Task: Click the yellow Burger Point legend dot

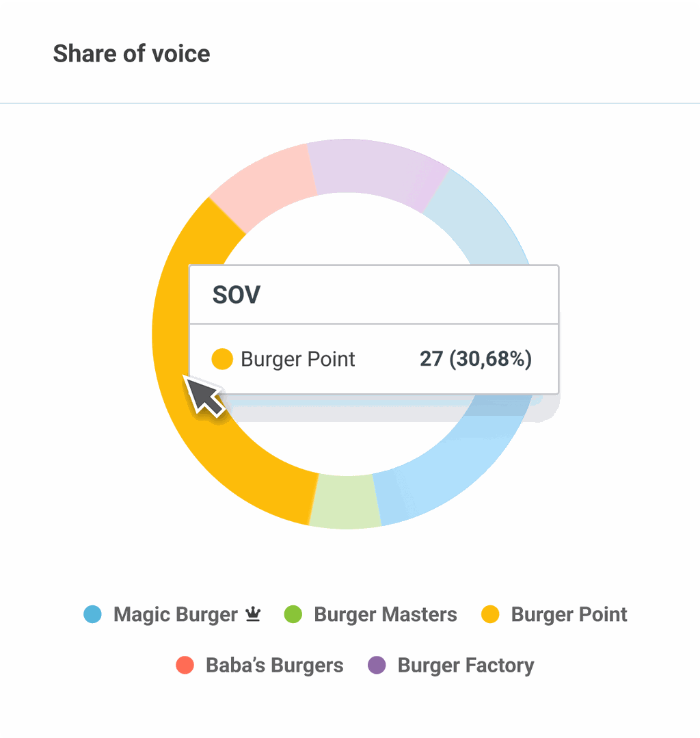Action: point(490,614)
